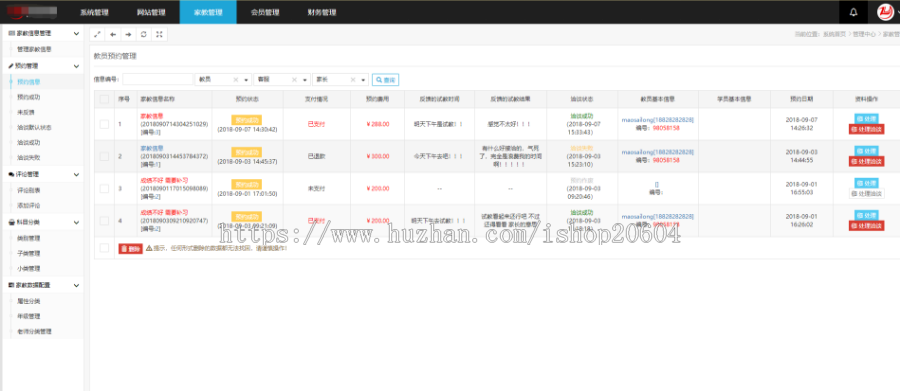Open the red 家教信息 link in row 1
Image resolution: width=900 pixels, height=392 pixels.
click(152, 116)
